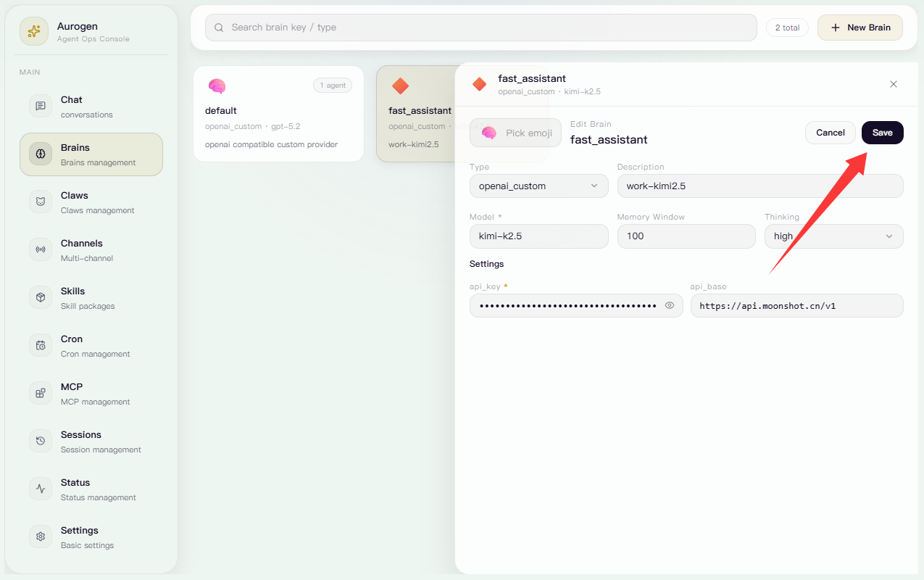
Task: Click the Settings section heading
Action: [x=486, y=264]
